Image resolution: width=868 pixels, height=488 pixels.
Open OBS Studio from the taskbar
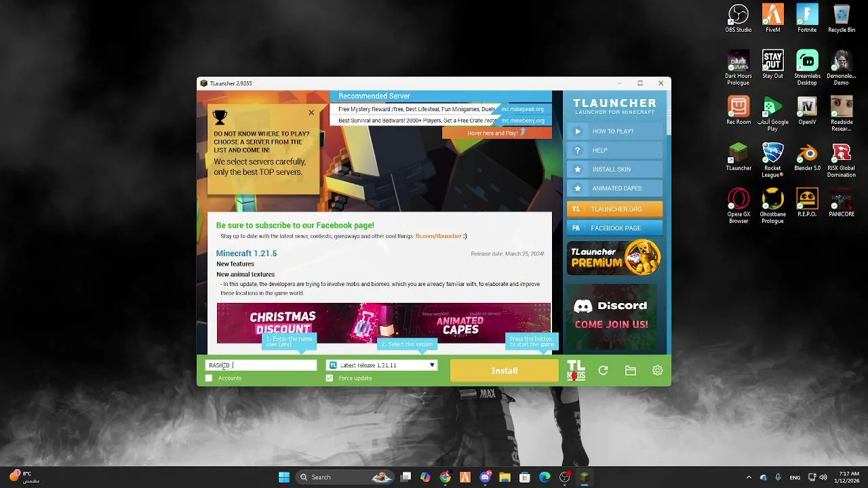coord(564,477)
